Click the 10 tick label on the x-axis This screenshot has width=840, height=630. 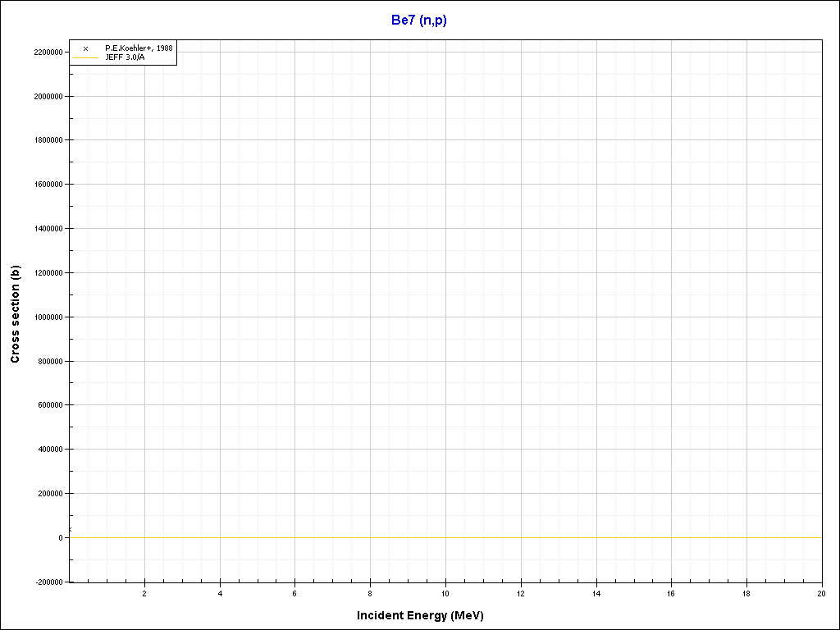click(445, 593)
